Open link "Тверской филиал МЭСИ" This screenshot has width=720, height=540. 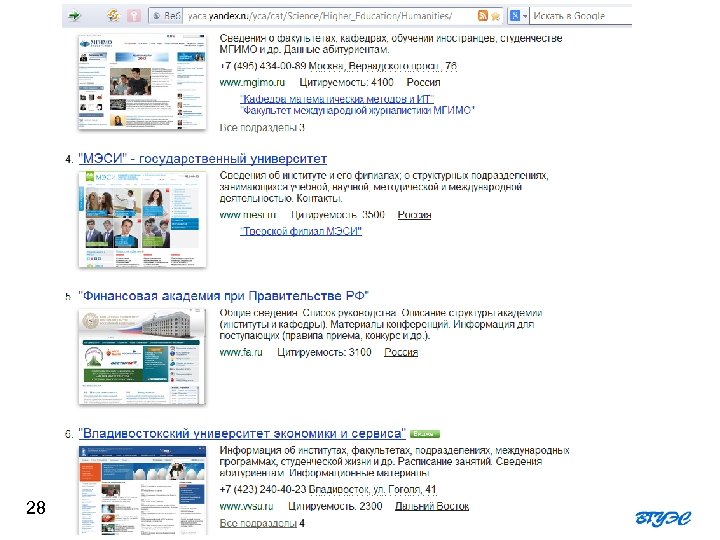[301, 231]
